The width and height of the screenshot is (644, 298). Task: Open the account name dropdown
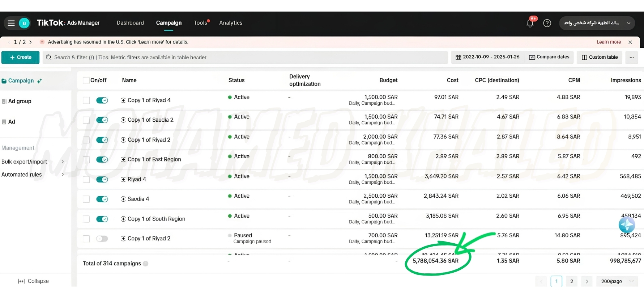pos(597,23)
